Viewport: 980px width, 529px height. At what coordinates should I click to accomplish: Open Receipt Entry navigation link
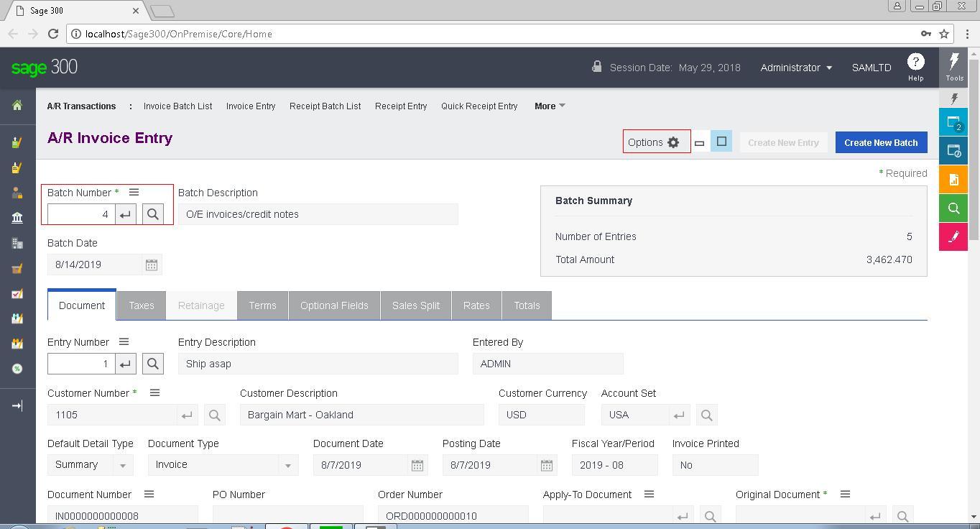[401, 106]
